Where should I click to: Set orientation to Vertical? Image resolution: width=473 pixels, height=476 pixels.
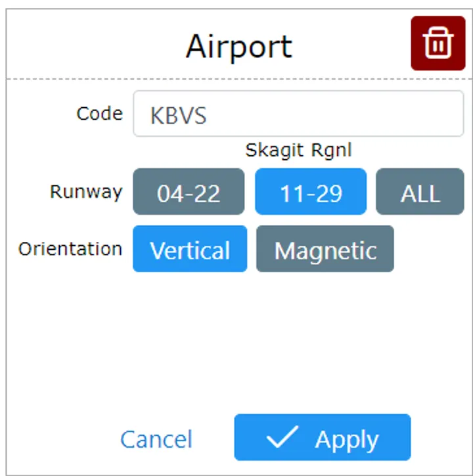190,249
